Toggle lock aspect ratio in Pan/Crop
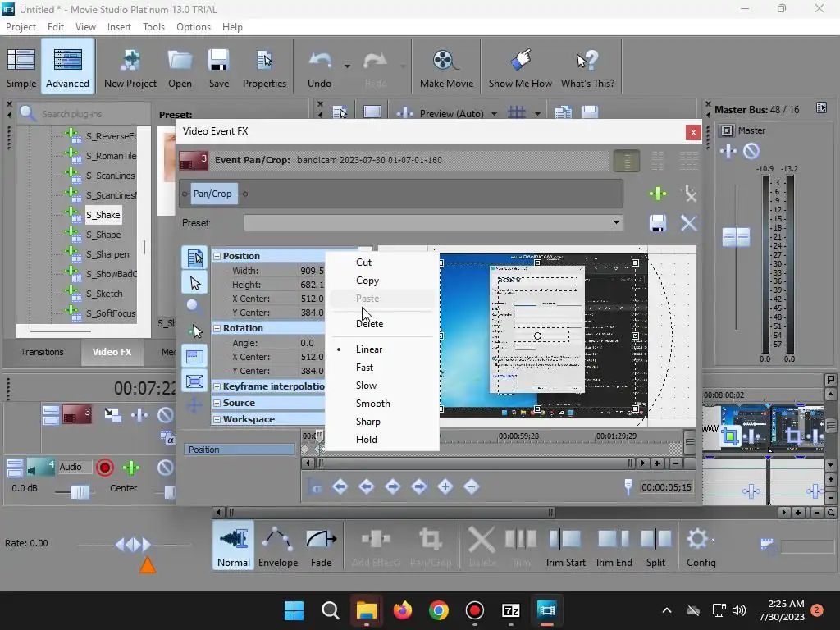840x630 pixels. point(195,356)
